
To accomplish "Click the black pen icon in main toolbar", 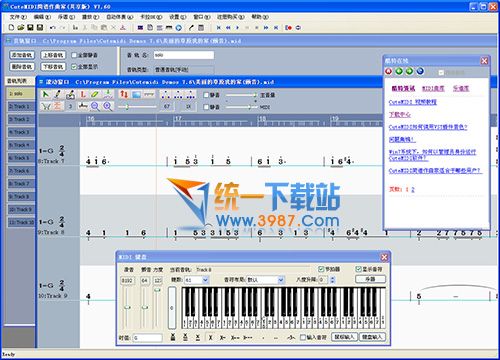I will tap(191, 28).
